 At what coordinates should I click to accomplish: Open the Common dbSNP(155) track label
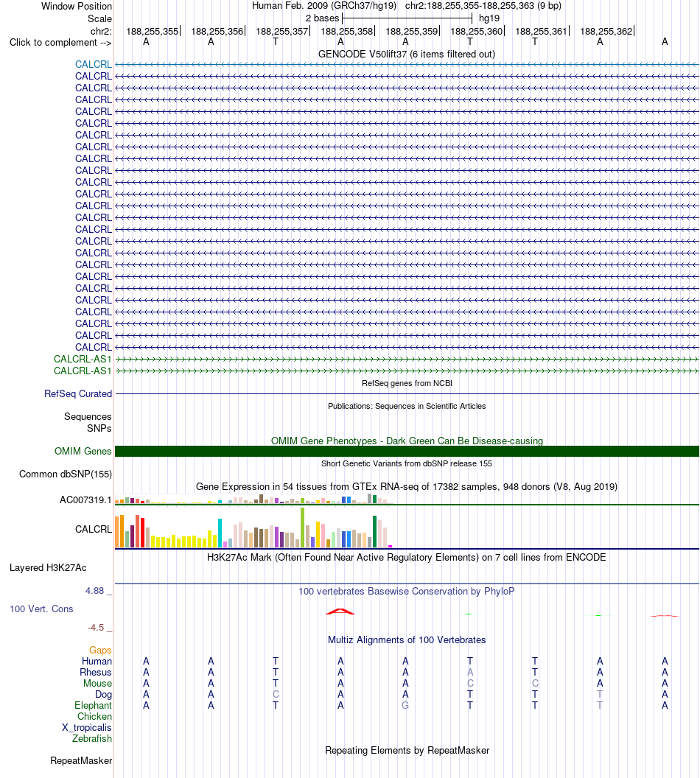[x=66, y=474]
